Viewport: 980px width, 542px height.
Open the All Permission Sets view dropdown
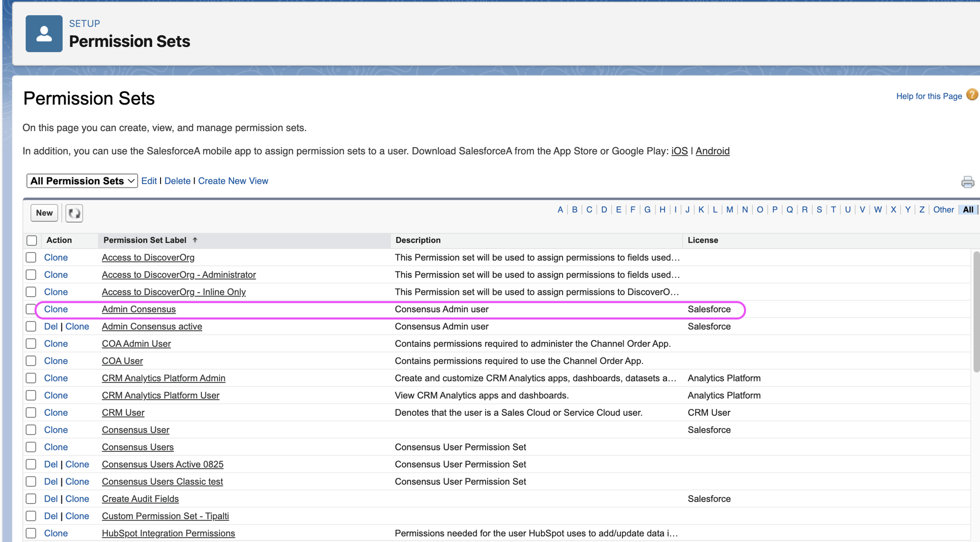(x=81, y=181)
